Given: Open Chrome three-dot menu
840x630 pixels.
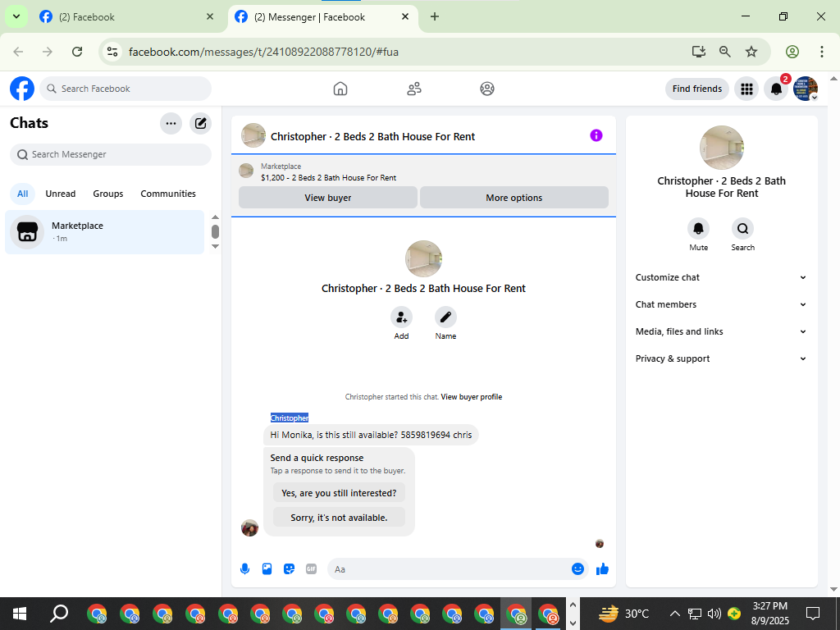Looking at the screenshot, I should tap(821, 52).
